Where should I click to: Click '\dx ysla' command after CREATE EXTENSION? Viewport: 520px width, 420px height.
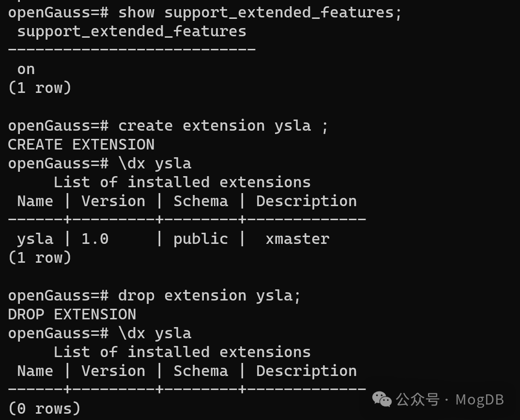pos(155,164)
